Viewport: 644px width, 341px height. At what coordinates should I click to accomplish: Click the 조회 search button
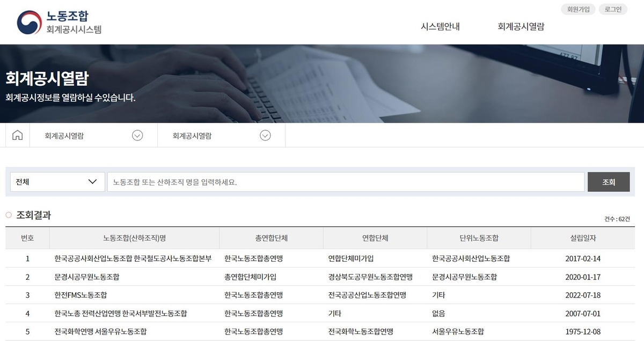click(x=609, y=182)
